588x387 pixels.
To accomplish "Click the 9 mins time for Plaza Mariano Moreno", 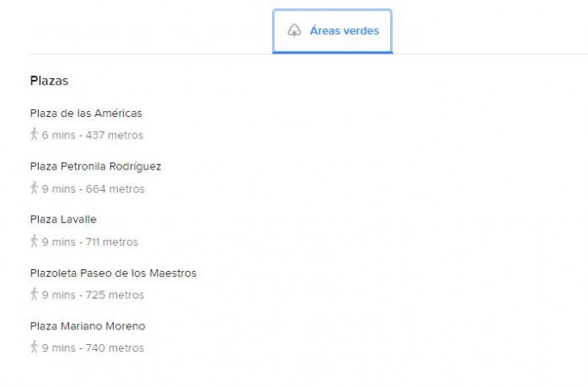I will 59,348.
